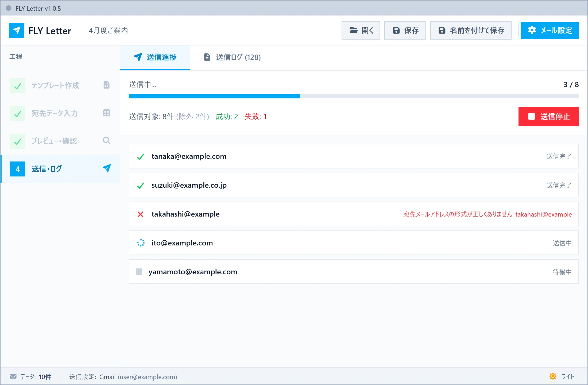Select the takahashi@example row
The height and width of the screenshot is (385, 588).
tap(354, 214)
